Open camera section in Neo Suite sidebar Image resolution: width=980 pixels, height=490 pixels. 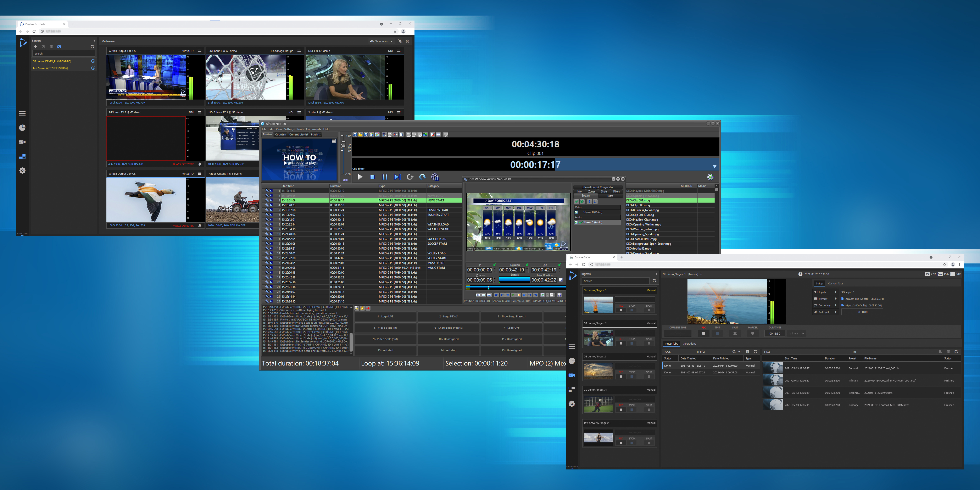coord(22,142)
